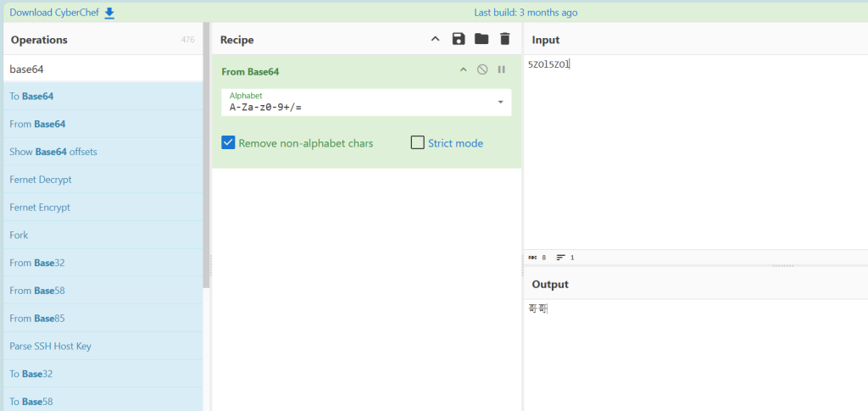Open the Alphabet dropdown
This screenshot has height=411, width=868.
pos(366,103)
